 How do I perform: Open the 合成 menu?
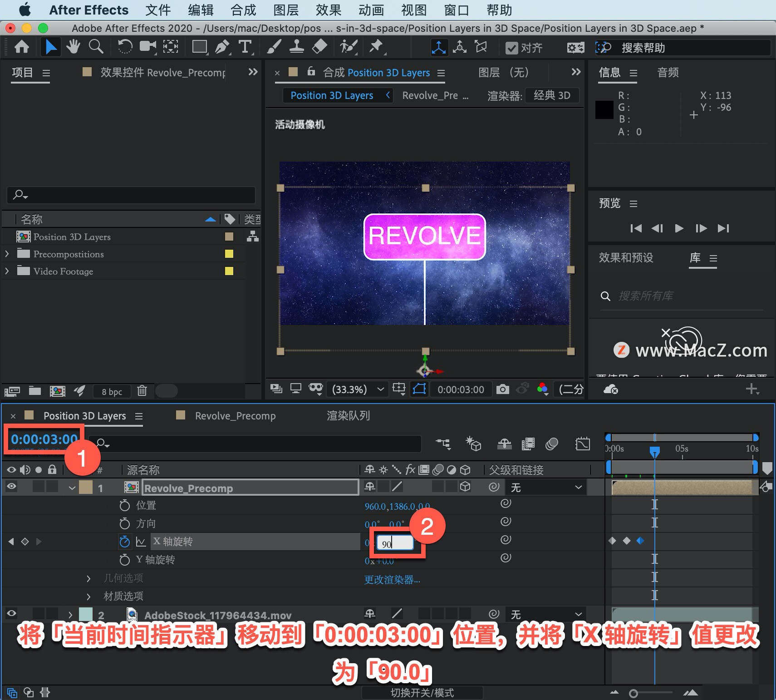click(x=243, y=10)
